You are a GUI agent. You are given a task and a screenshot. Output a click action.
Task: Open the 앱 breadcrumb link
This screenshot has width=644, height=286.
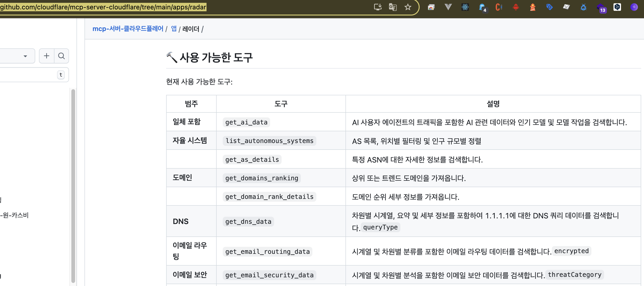(174, 29)
